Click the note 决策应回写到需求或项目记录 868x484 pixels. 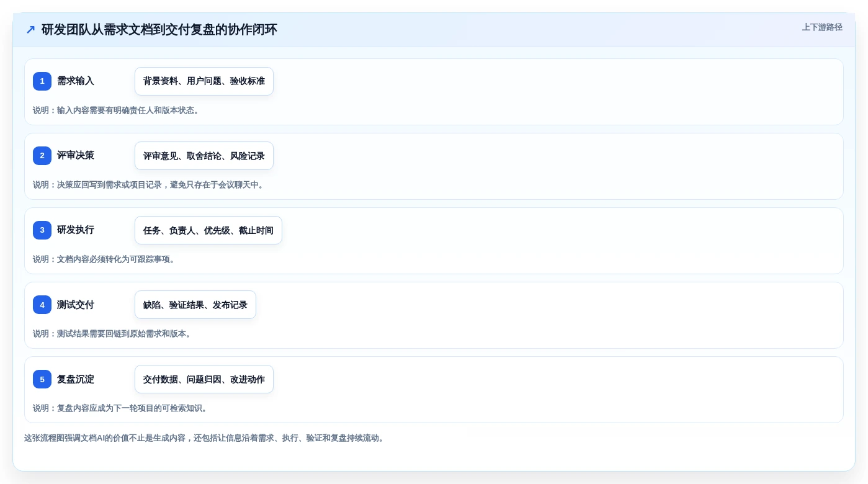pyautogui.click(x=149, y=185)
